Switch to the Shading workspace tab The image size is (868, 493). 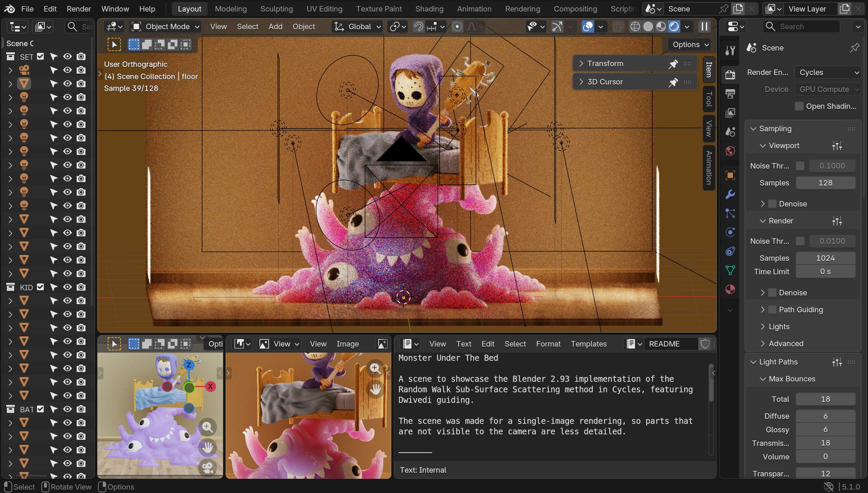(429, 9)
